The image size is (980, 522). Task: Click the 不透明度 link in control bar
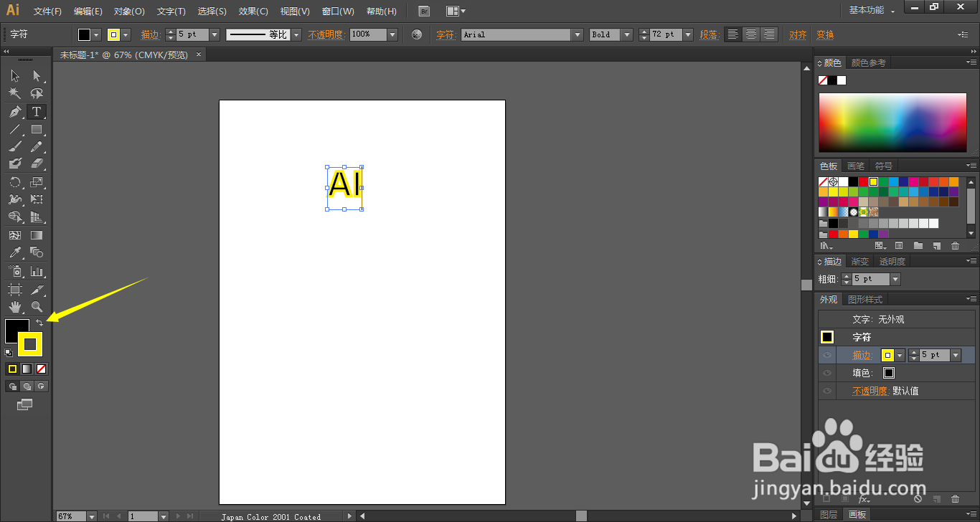point(326,34)
